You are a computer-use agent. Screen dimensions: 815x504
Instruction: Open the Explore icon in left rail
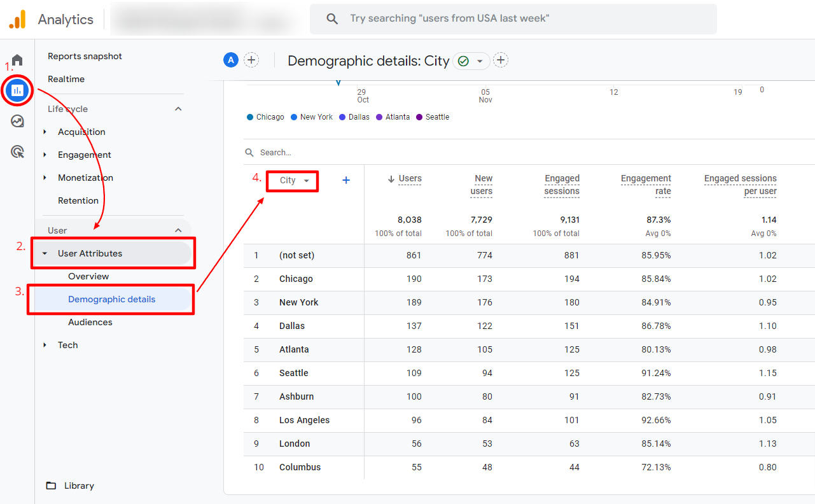17,121
